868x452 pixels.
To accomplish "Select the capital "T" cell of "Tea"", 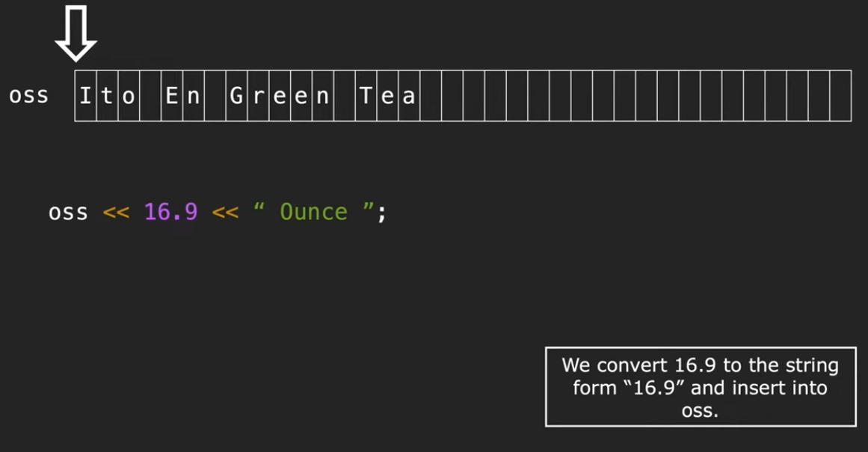I will pos(366,96).
